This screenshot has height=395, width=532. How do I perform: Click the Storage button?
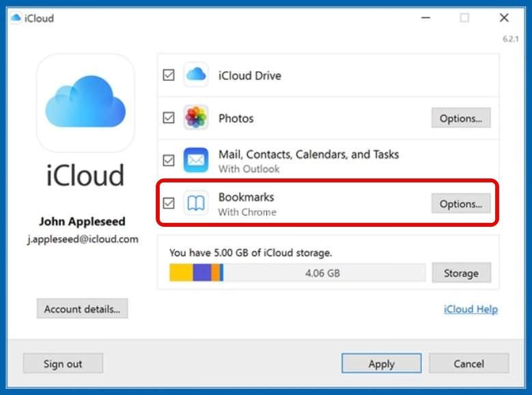point(461,273)
